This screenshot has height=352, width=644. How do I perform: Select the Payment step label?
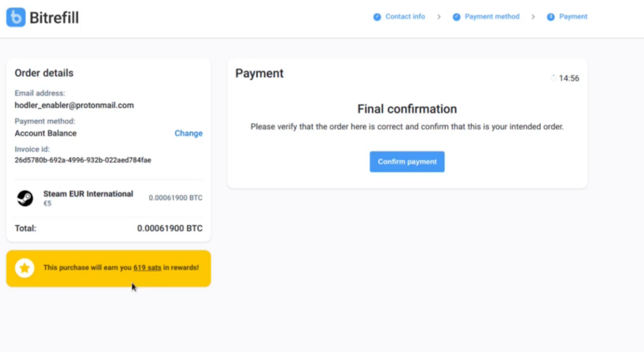click(x=573, y=16)
